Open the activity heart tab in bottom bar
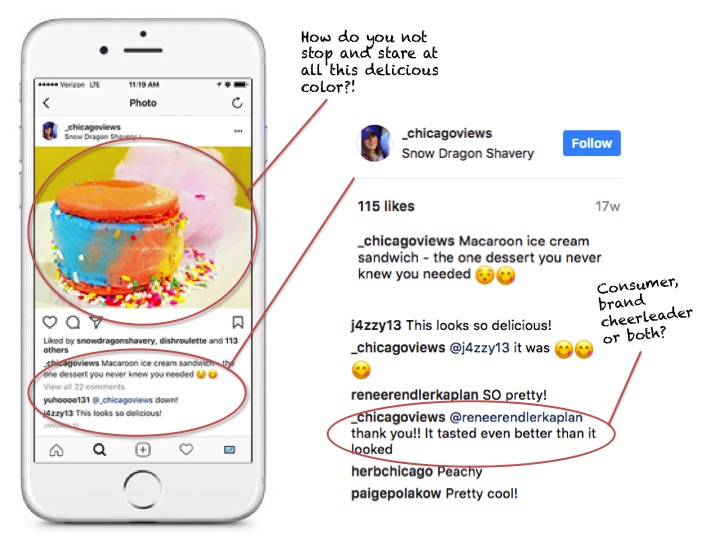Screen dimensions: 720x540 pyautogui.click(x=186, y=449)
